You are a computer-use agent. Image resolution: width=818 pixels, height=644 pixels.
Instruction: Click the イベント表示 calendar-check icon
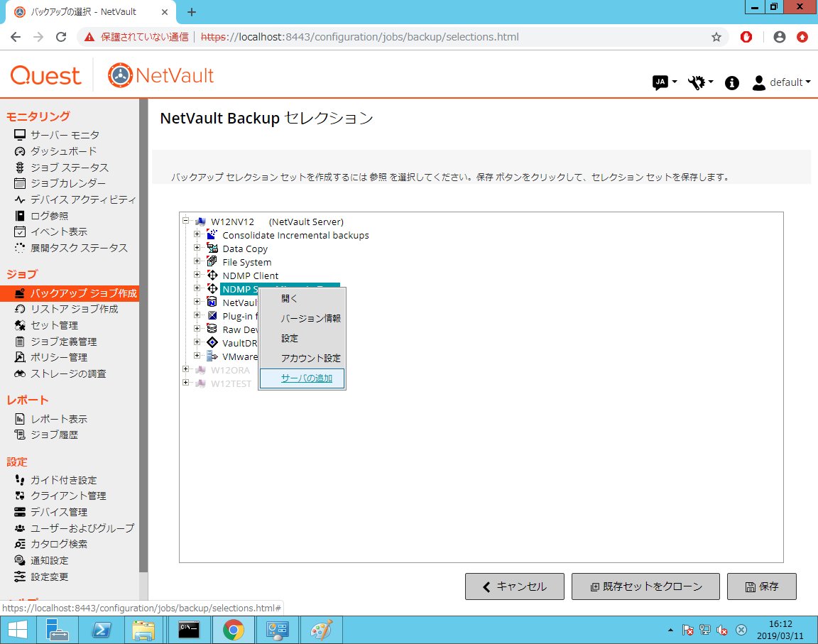coord(20,231)
